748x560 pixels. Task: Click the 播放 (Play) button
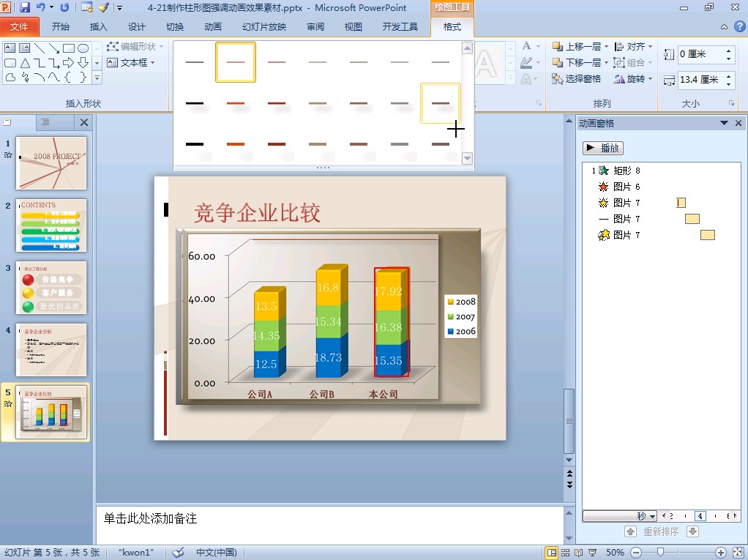[602, 148]
